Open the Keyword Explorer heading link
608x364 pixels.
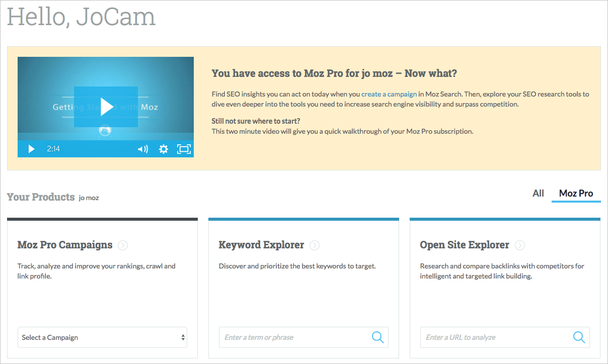[261, 245]
